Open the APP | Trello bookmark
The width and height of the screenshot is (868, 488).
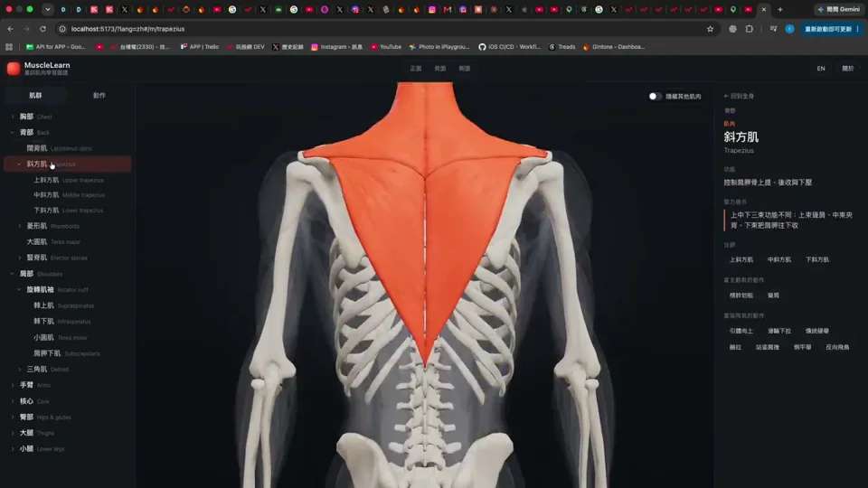pyautogui.click(x=199, y=47)
